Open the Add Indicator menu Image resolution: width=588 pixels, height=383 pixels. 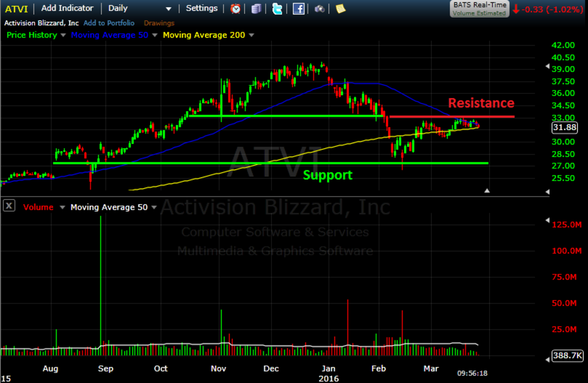pyautogui.click(x=67, y=8)
